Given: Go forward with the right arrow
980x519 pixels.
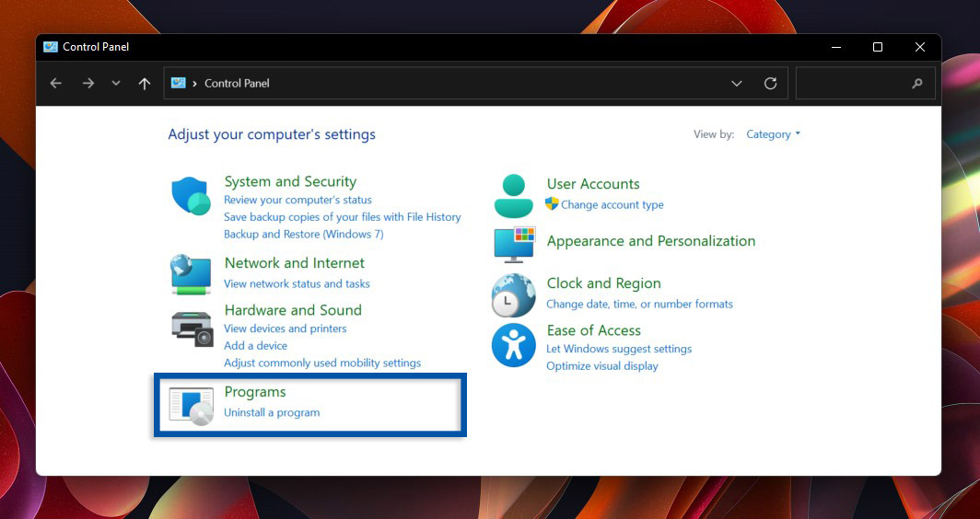Looking at the screenshot, I should tap(88, 83).
